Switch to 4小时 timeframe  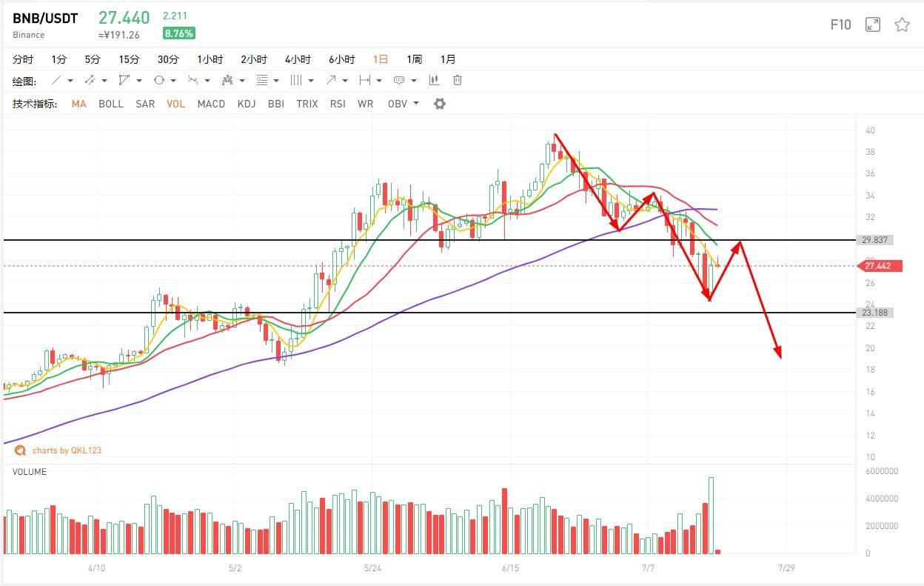[x=298, y=59]
